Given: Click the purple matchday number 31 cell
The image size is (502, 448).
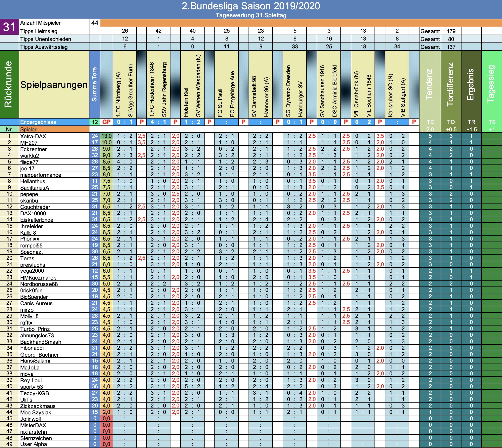Looking at the screenshot, I should [x=9, y=27].
